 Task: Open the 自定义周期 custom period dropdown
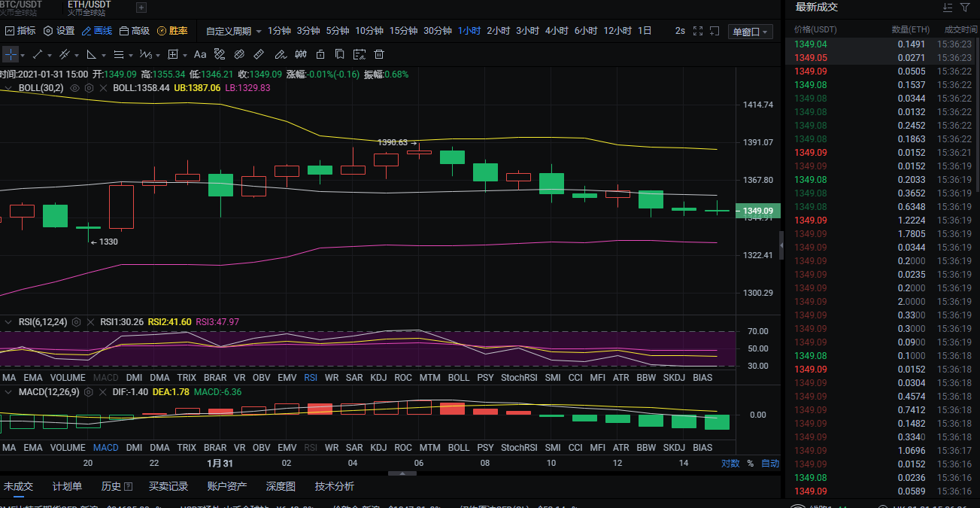click(234, 31)
